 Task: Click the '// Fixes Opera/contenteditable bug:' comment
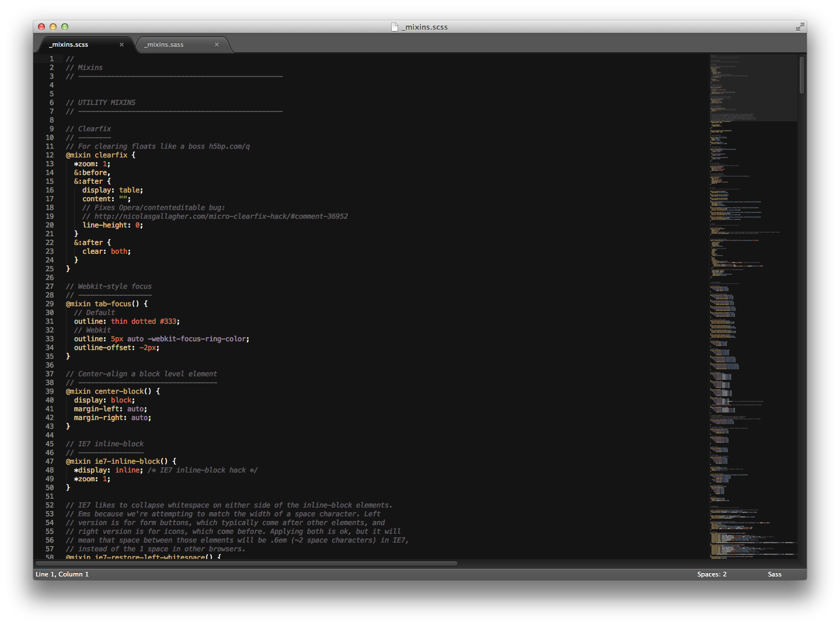(154, 208)
